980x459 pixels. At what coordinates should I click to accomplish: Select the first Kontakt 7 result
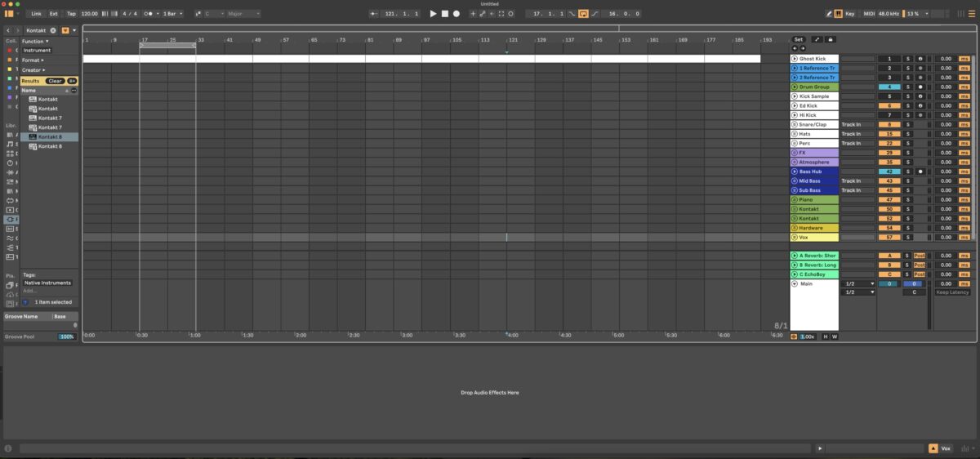tap(49, 118)
